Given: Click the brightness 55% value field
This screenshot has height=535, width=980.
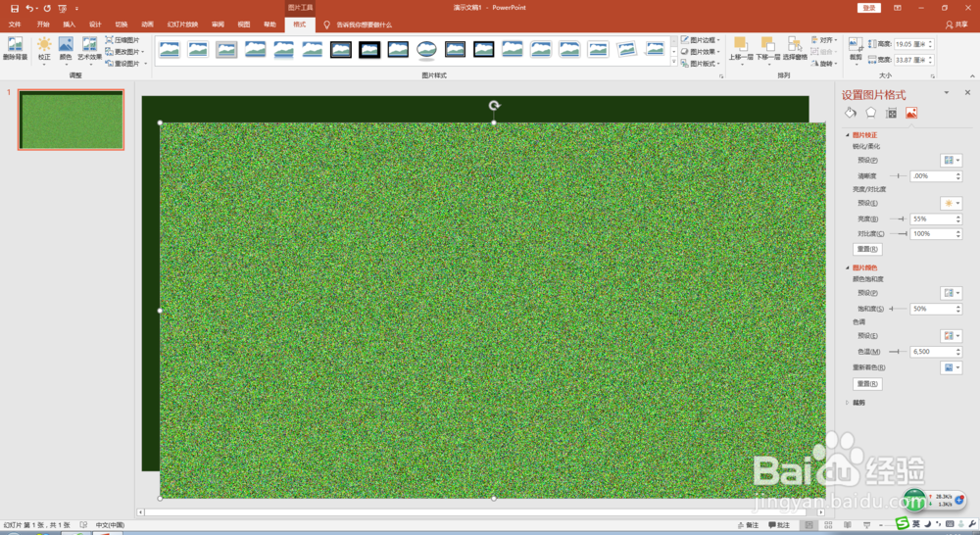Looking at the screenshot, I should click(932, 219).
